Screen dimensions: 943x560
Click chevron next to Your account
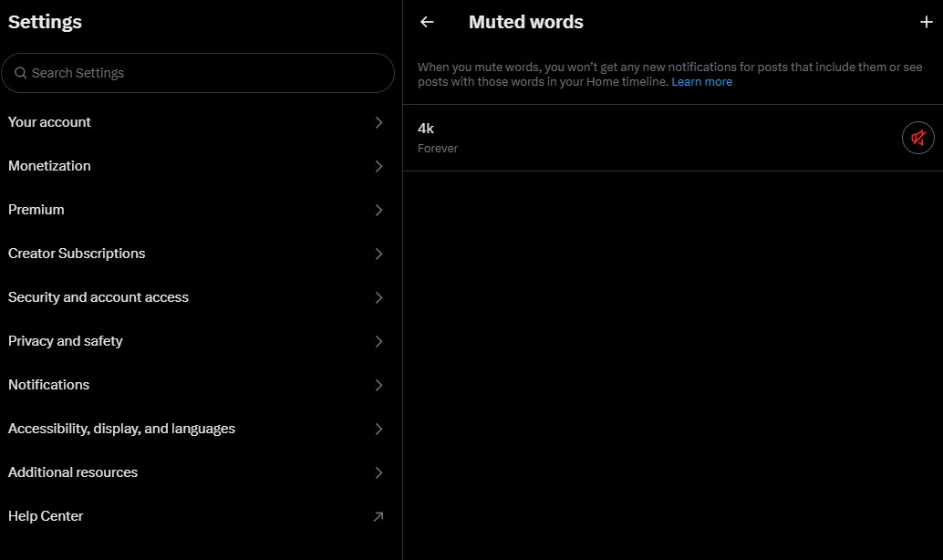378,123
